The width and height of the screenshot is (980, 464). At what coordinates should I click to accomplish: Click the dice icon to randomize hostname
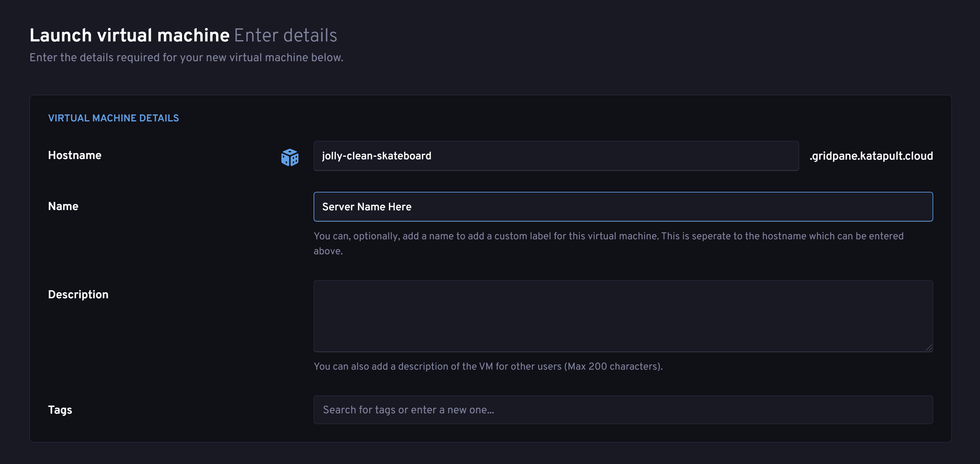coord(289,157)
